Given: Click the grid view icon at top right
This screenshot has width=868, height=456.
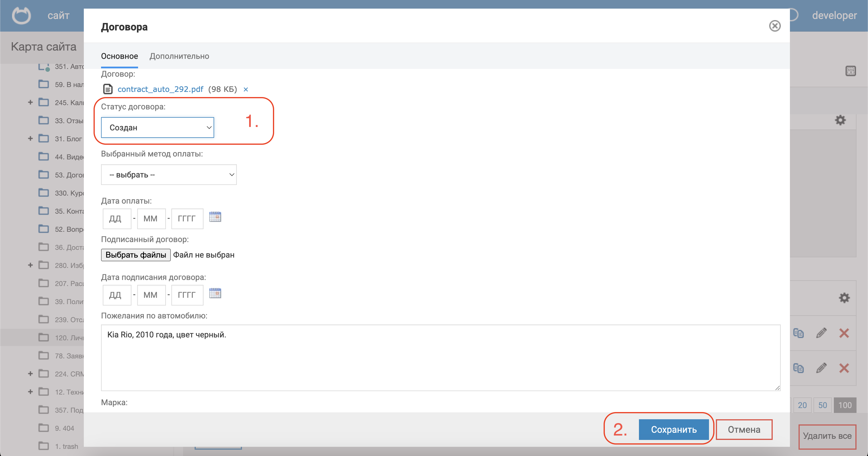Looking at the screenshot, I should coord(850,71).
